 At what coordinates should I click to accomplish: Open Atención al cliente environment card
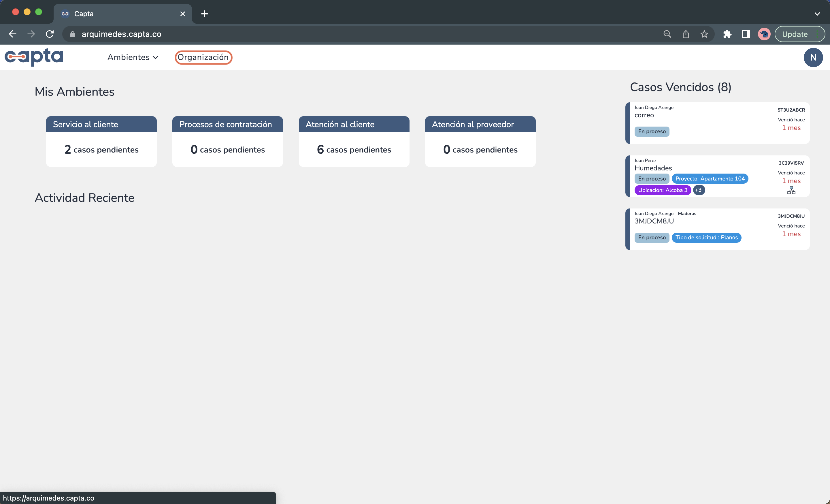[354, 142]
